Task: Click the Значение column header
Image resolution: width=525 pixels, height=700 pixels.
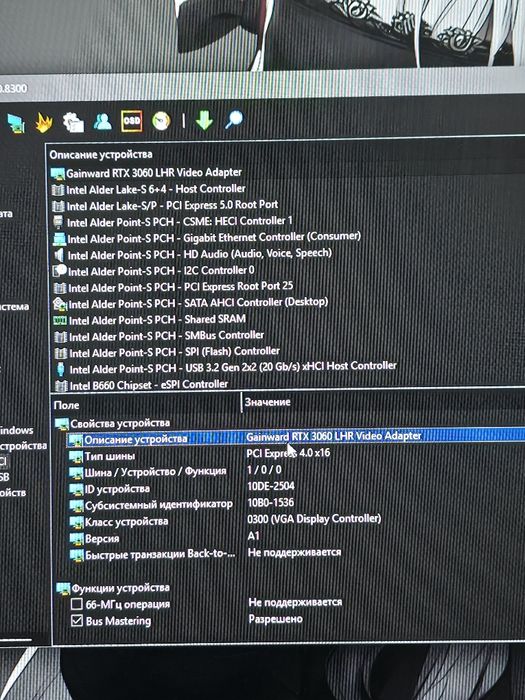Action: point(267,402)
